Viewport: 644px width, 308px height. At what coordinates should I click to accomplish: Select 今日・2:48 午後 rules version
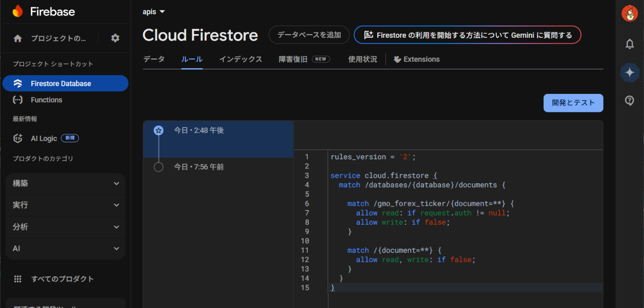pyautogui.click(x=218, y=139)
